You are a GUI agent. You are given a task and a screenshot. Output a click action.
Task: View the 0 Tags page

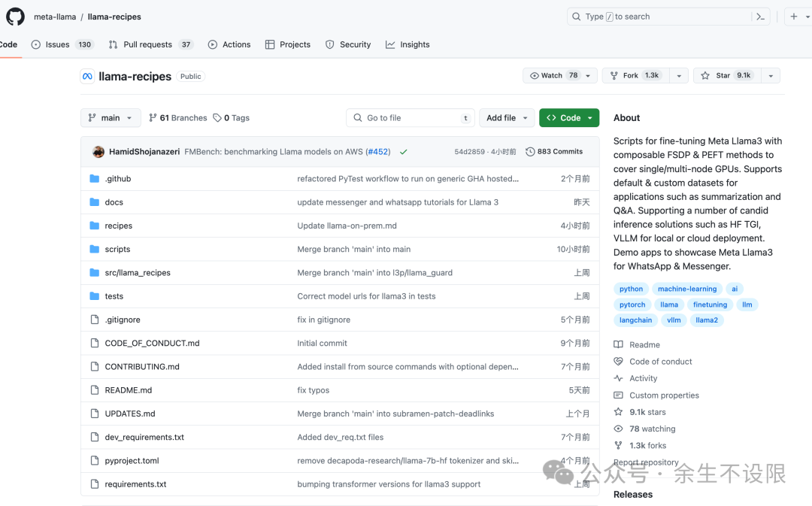(x=232, y=118)
